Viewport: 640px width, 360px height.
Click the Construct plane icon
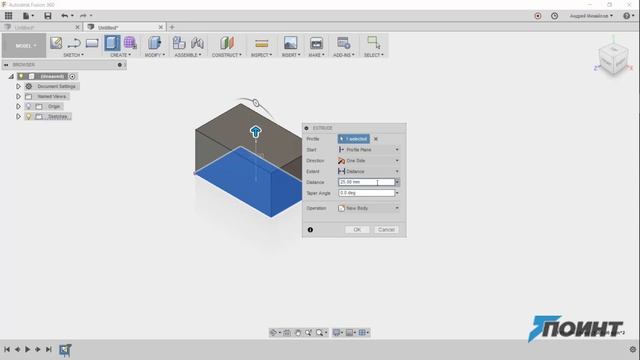click(227, 43)
